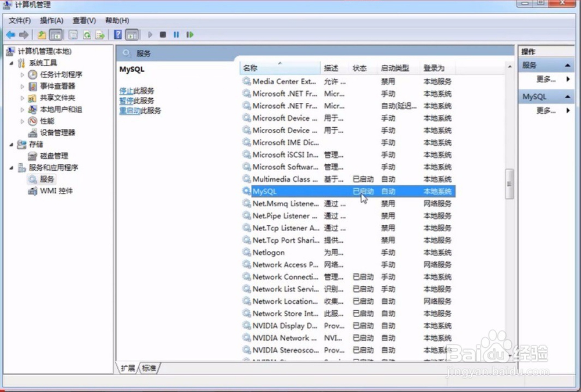Select WMI 控件 in the tree
Viewport: 581px width, 392px height.
click(56, 191)
